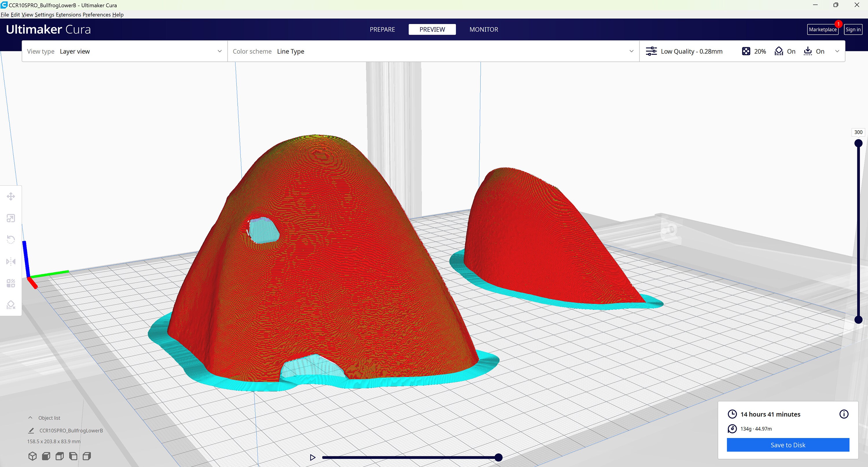
Task: Select the Scale tool
Action: pyautogui.click(x=11, y=218)
